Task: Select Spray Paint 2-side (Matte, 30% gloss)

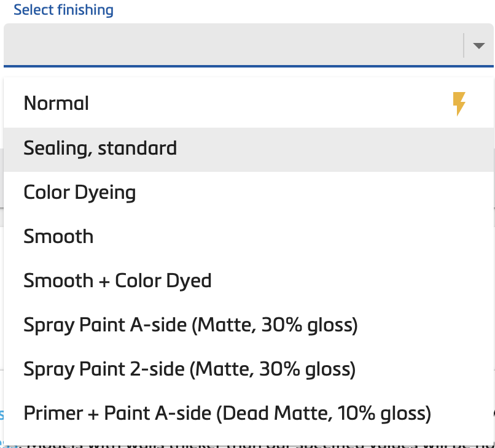Action: 190,369
